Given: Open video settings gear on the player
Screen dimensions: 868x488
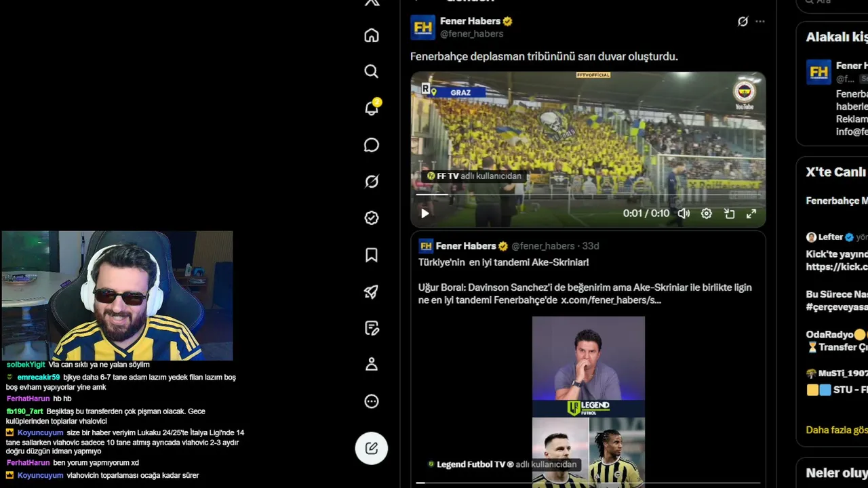Looking at the screenshot, I should (707, 213).
